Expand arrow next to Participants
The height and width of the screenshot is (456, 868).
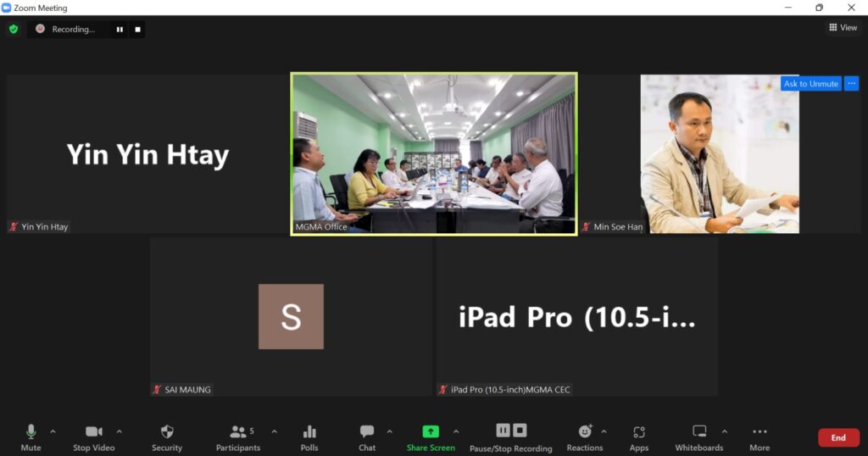274,431
